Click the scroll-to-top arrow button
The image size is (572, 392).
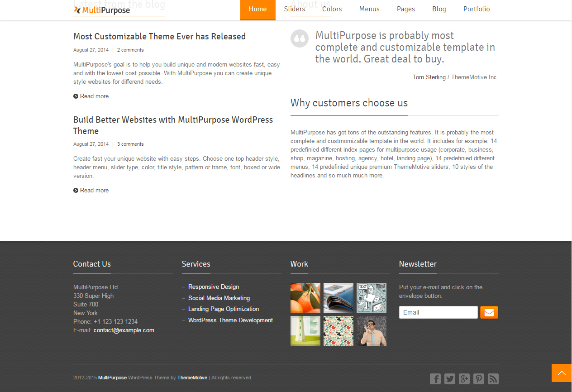pyautogui.click(x=562, y=373)
